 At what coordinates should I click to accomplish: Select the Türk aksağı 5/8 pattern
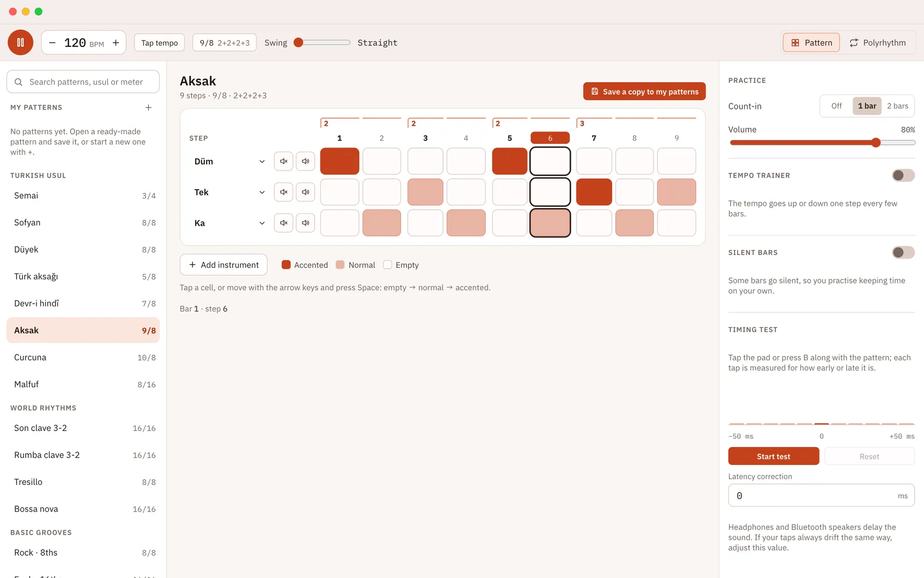tap(83, 276)
